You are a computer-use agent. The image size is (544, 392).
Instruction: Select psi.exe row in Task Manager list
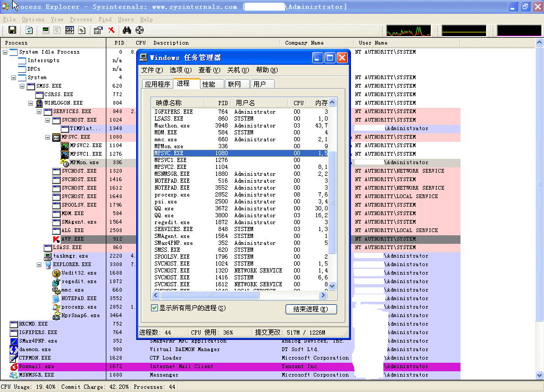(x=241, y=201)
